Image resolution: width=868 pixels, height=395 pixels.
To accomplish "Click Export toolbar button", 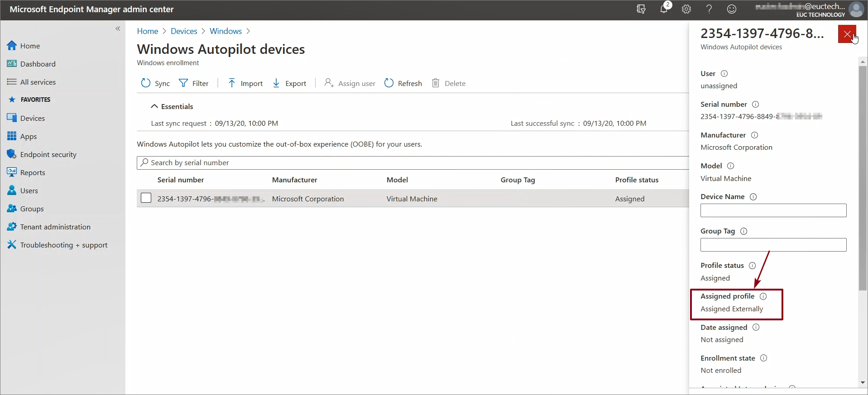I will pos(289,83).
